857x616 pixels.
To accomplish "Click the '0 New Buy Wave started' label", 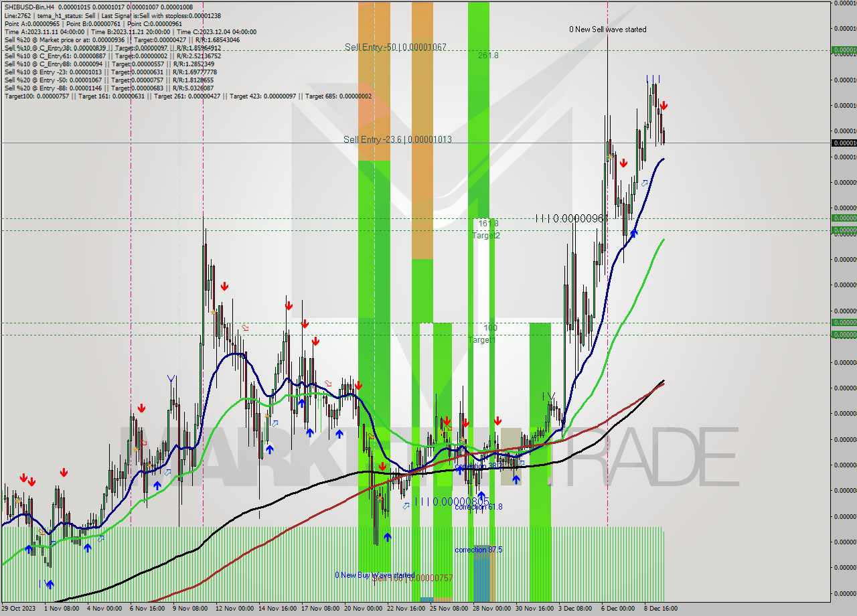I will [375, 575].
